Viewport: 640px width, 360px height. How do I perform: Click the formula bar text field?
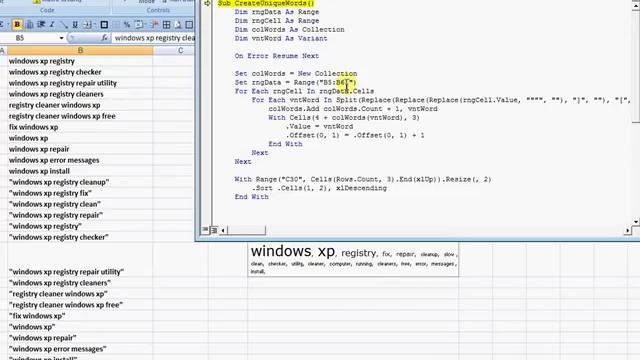coord(154,38)
